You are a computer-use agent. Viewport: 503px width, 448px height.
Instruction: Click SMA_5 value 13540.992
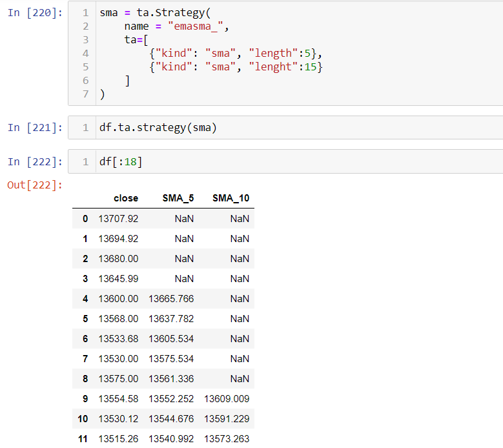(x=171, y=439)
